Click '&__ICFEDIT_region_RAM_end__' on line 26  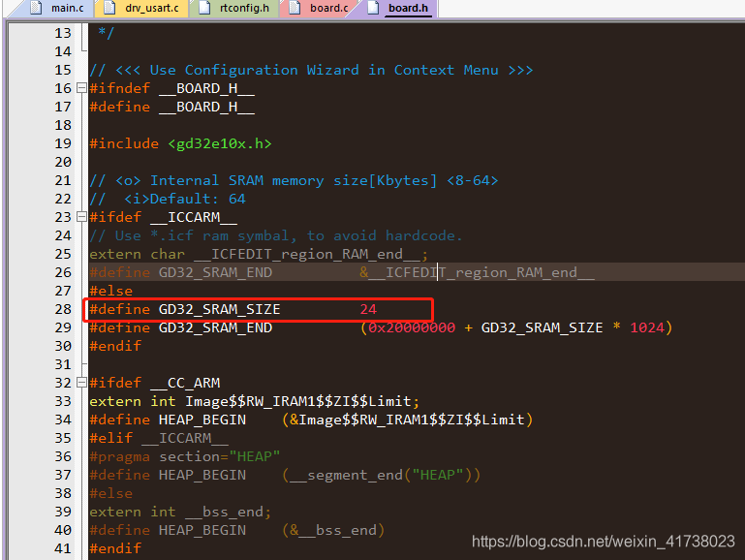point(477,272)
